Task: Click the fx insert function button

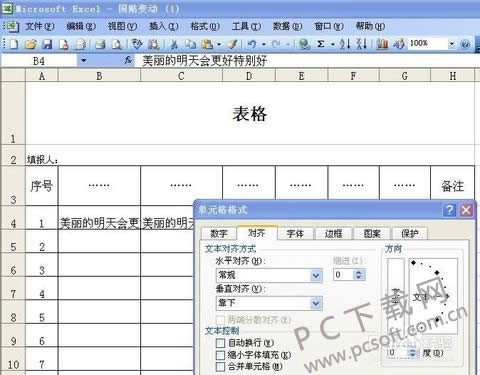Action: [128, 60]
